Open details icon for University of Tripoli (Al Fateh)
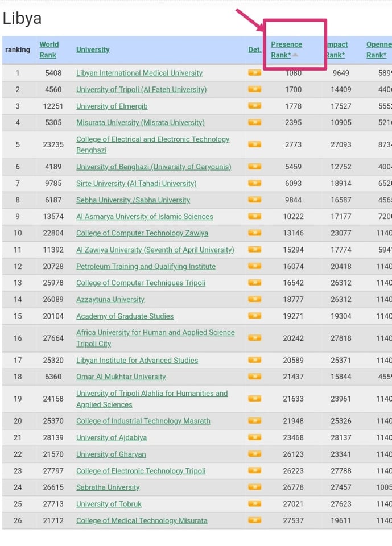The image size is (392, 546). (255, 89)
